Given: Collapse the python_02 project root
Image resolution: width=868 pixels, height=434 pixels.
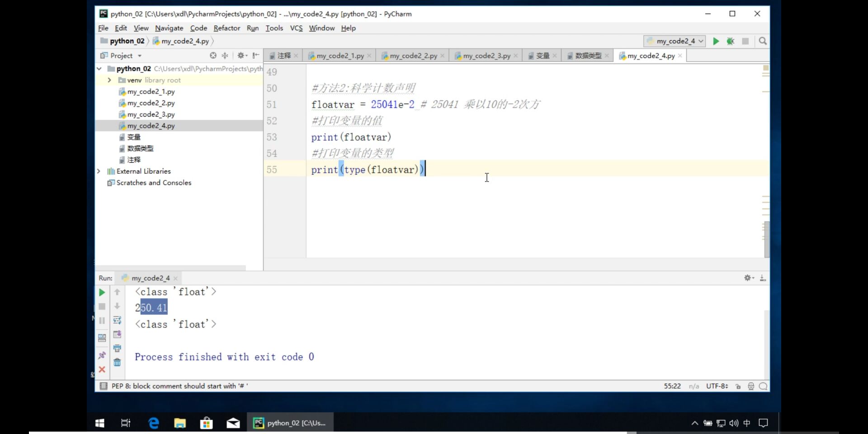Looking at the screenshot, I should click(99, 69).
